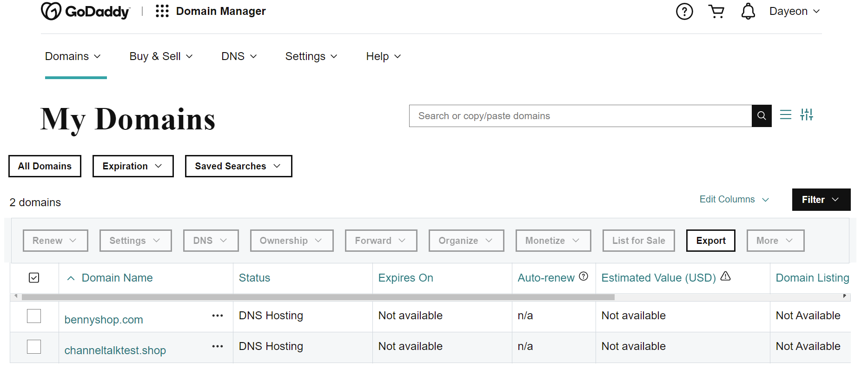Open the notifications bell
868x390 pixels.
(748, 12)
